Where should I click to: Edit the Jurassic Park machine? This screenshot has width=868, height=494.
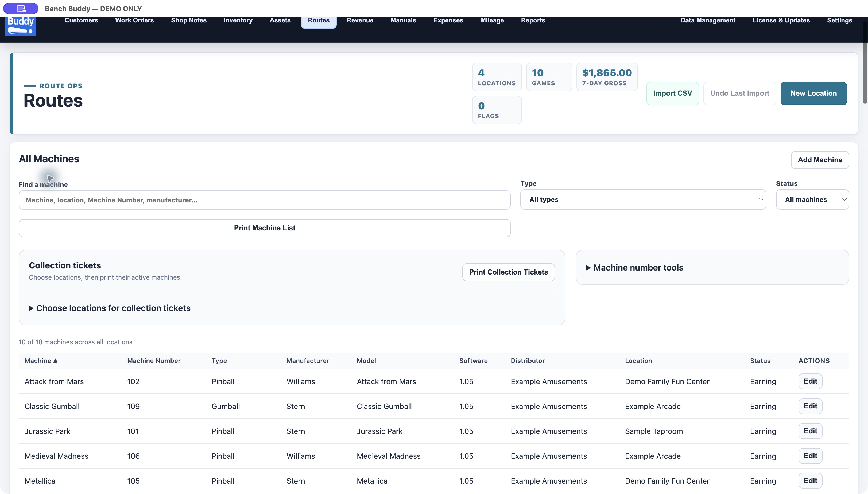[810, 431]
